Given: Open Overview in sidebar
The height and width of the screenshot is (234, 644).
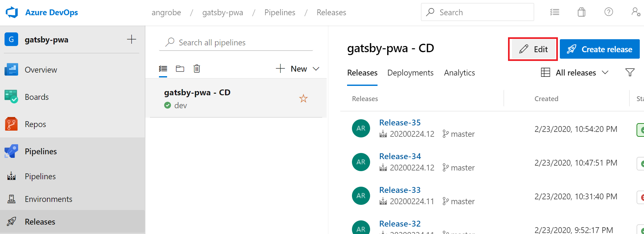Looking at the screenshot, I should (x=73, y=70).
